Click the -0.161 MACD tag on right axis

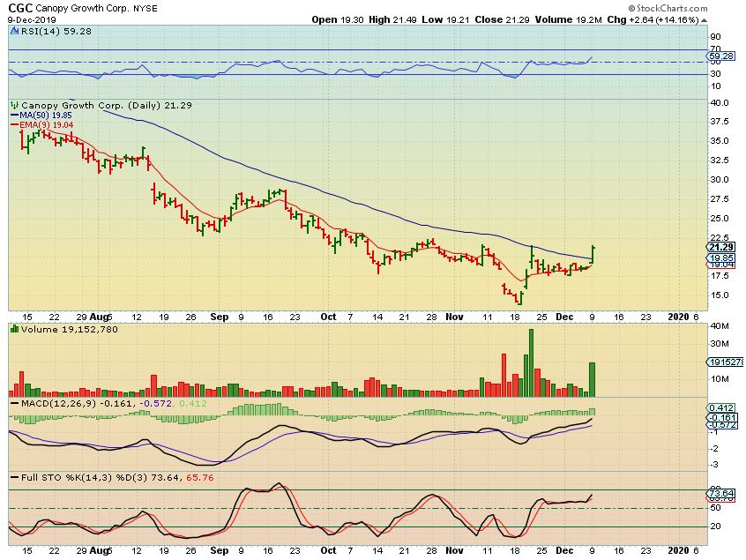722,417
